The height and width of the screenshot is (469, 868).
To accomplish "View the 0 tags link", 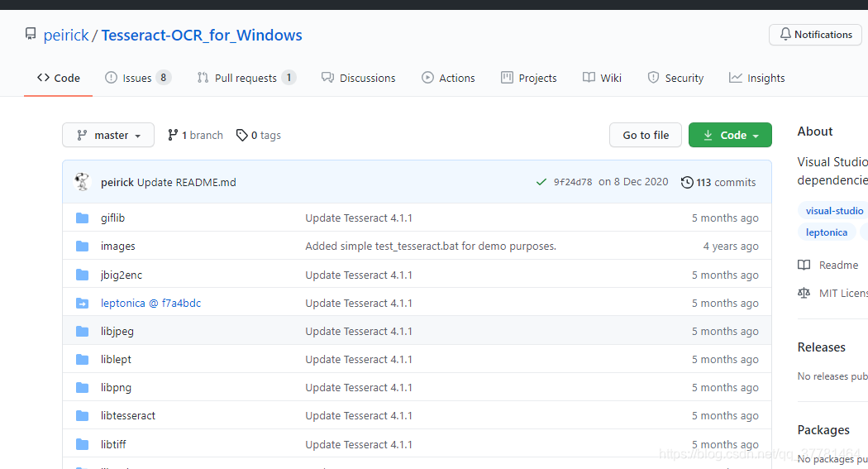I will point(258,135).
